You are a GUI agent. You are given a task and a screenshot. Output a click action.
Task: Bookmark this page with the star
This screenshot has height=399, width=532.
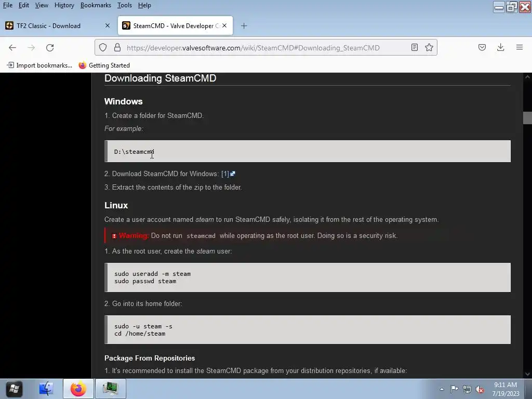point(429,47)
